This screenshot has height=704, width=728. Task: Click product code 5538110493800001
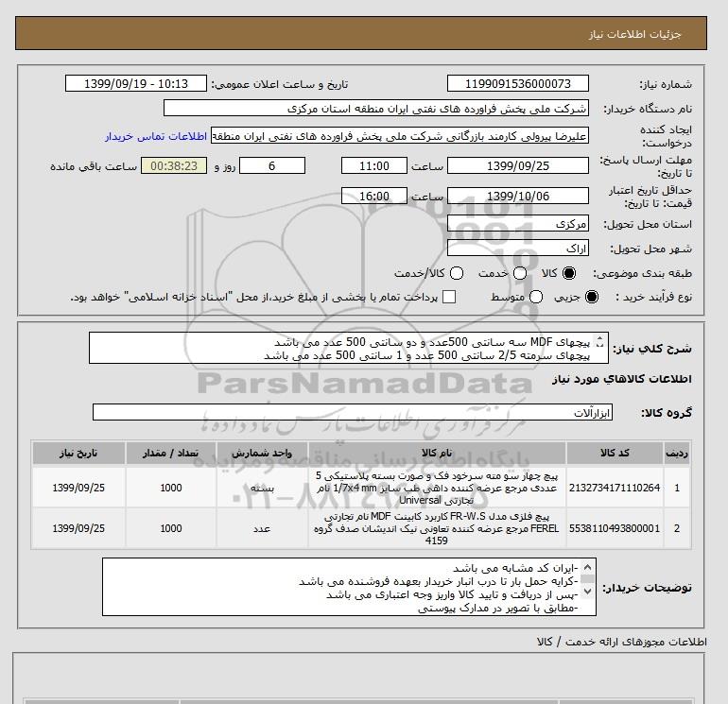pos(615,528)
